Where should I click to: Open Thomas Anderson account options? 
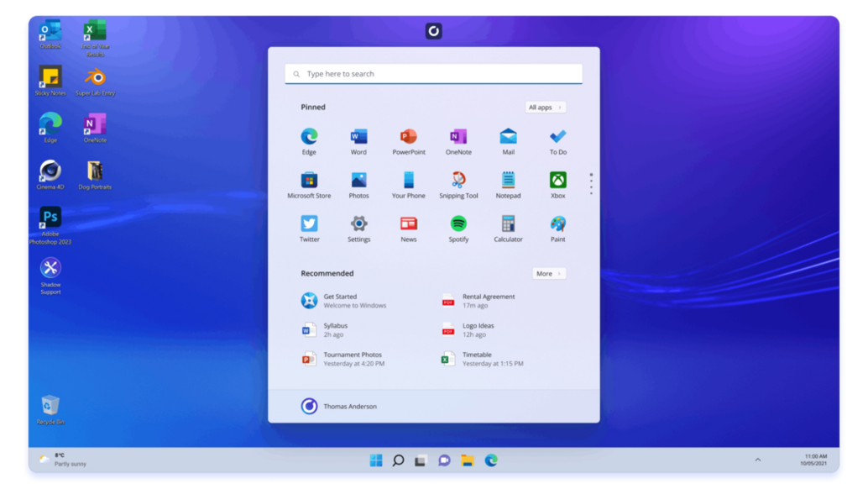(339, 406)
